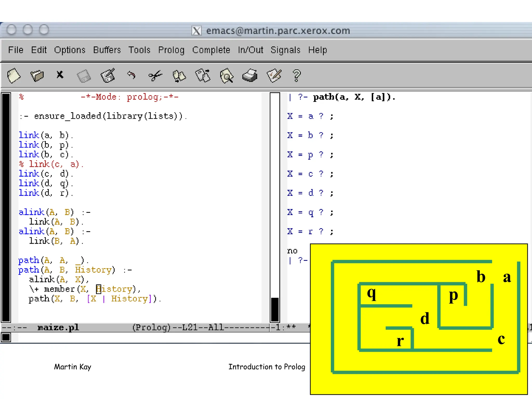This screenshot has width=532, height=399.
Task: Open the Options menu
Action: [70, 50]
